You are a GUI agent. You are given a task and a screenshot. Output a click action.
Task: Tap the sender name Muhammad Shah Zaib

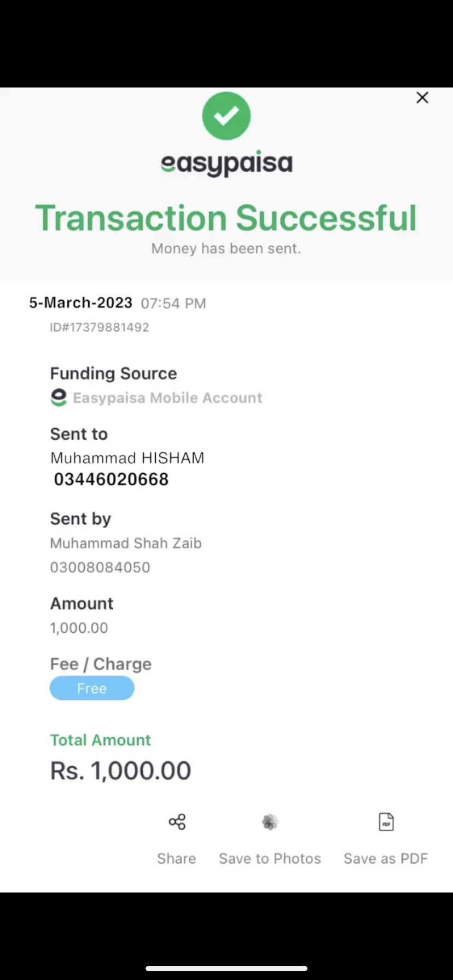(x=126, y=543)
